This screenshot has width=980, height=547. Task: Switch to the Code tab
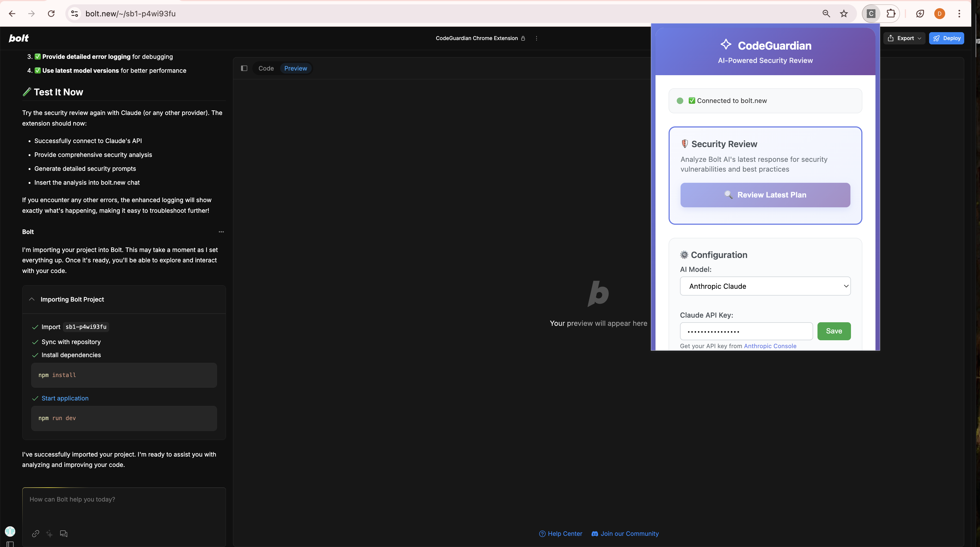(x=266, y=68)
